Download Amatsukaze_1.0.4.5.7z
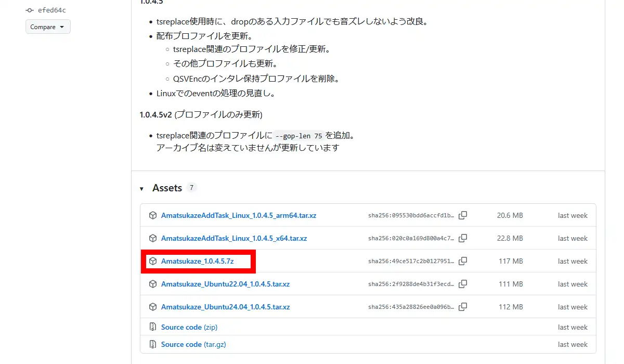This screenshot has height=364, width=624. coord(197,261)
